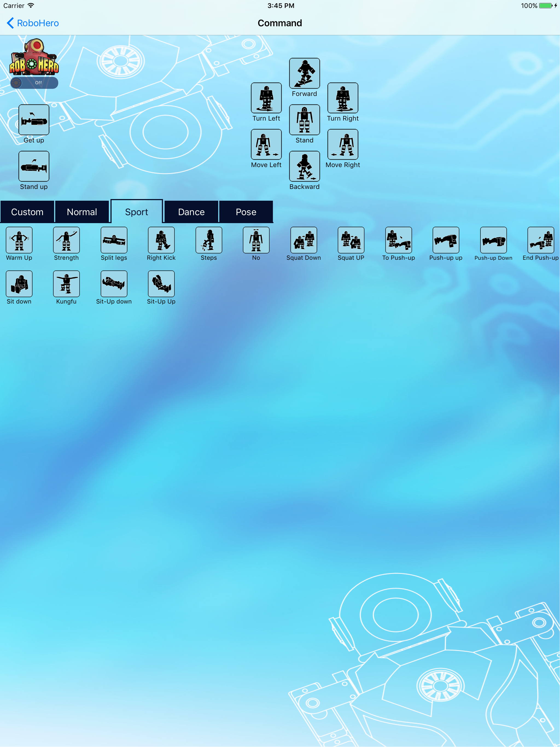This screenshot has height=747, width=560.
Task: Start the To Push-up action
Action: tap(399, 240)
